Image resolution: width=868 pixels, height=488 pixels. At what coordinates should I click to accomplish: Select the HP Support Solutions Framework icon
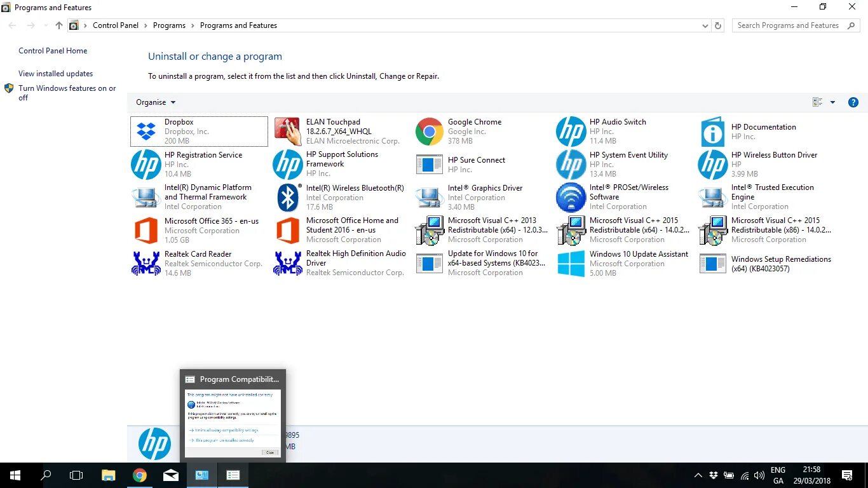(288, 165)
